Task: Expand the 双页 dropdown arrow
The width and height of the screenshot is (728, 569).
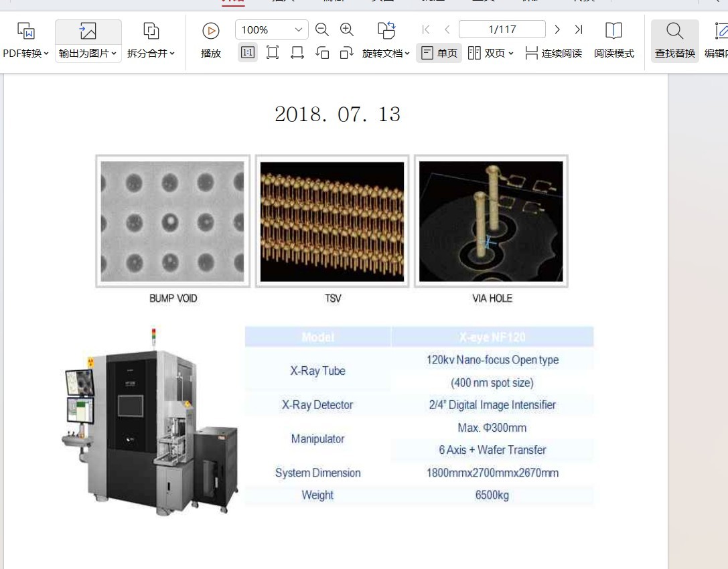Action: (511, 54)
